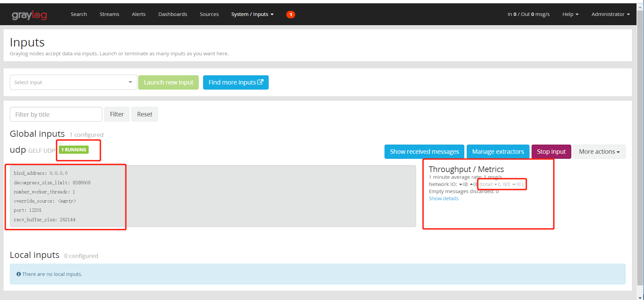Open the notifications badge showing 1
This screenshot has height=300, width=644.
tap(291, 15)
